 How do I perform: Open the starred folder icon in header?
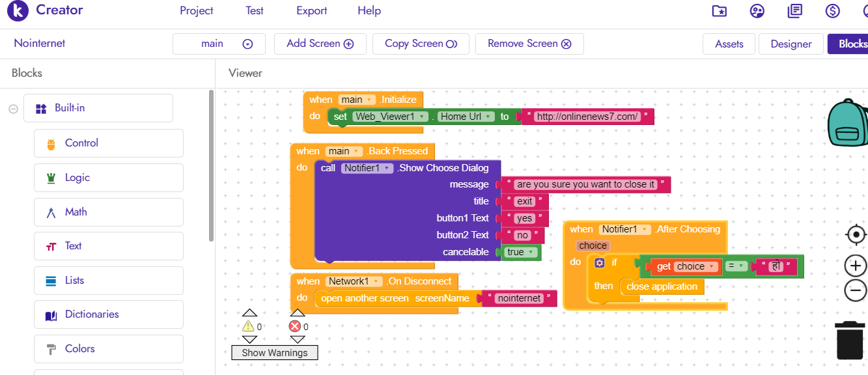click(x=719, y=11)
